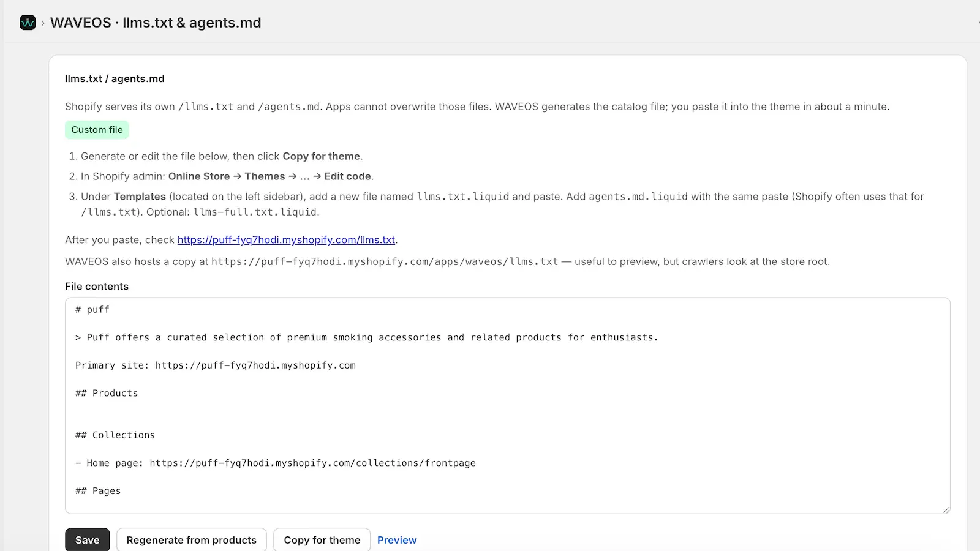This screenshot has width=980, height=551.
Task: Click the 'Shopify serves its own /llms.txt' paragraph
Action: (x=477, y=107)
